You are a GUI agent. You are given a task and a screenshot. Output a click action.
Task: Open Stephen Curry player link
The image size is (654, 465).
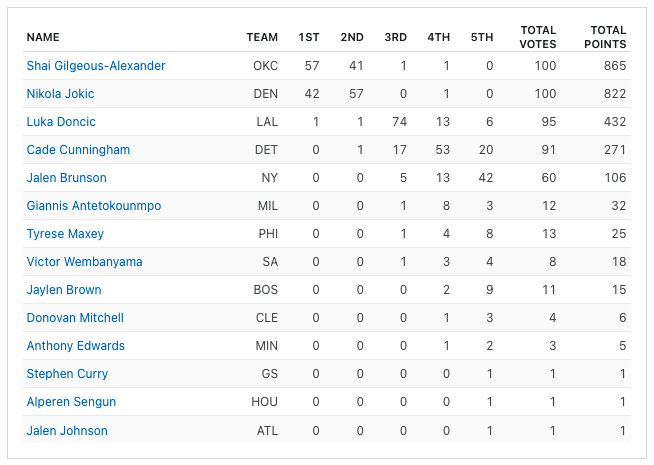coord(67,374)
